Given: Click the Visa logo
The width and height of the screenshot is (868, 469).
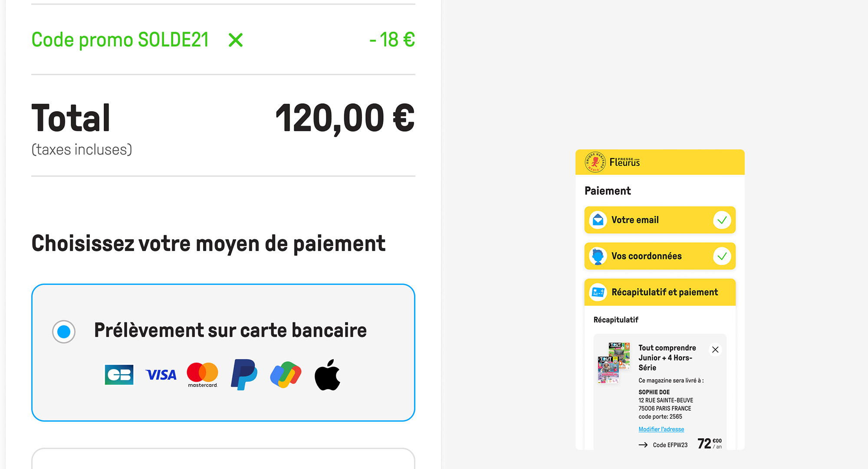Looking at the screenshot, I should click(x=161, y=375).
